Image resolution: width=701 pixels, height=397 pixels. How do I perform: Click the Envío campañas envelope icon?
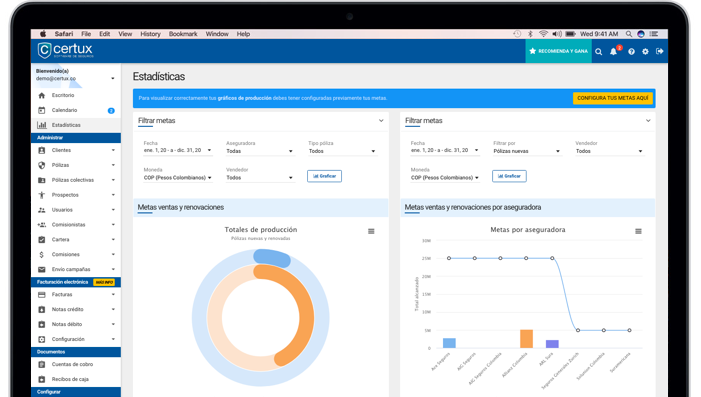click(x=42, y=270)
